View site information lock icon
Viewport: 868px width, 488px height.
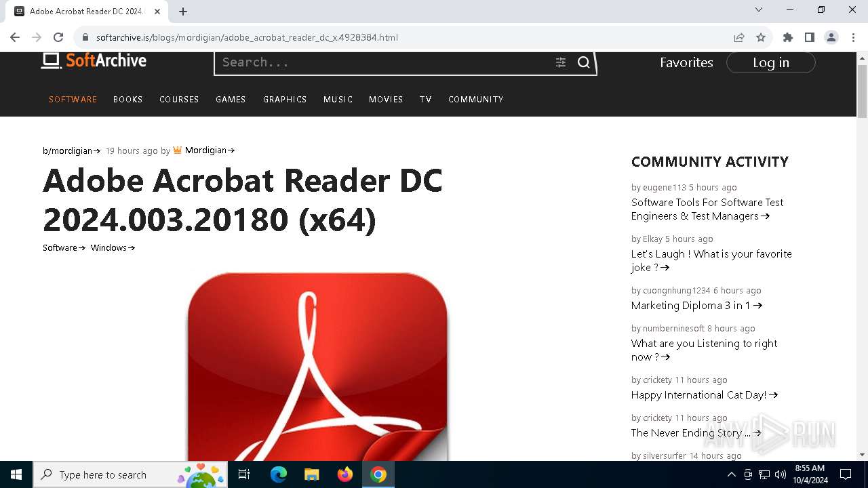(85, 37)
